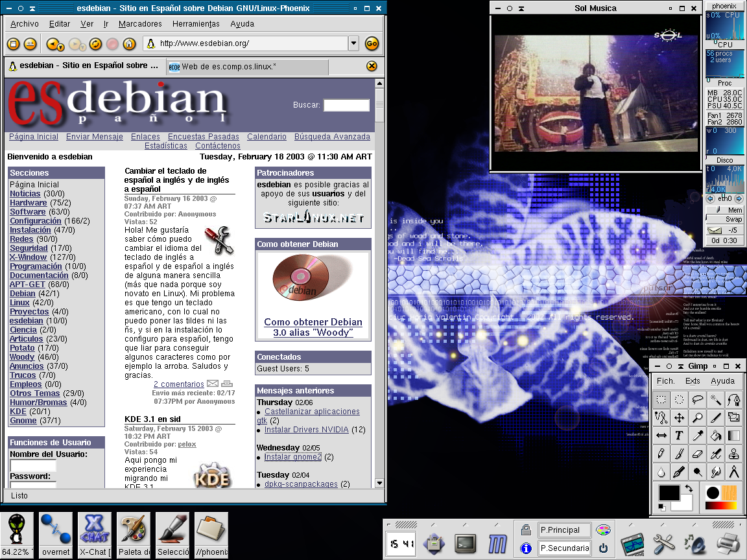Choose the magnifying glass zoom tool
The width and height of the screenshot is (747, 560).
tap(697, 417)
